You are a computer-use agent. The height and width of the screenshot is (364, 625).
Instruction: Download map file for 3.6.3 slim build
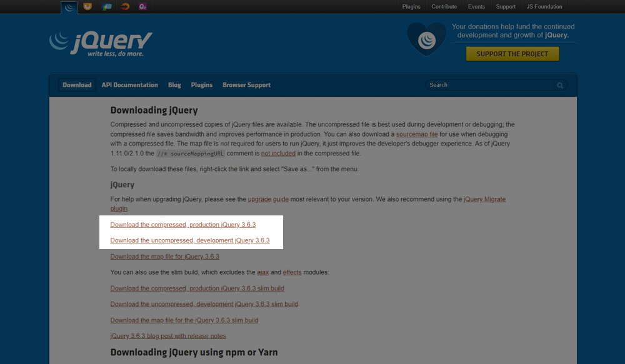184,320
